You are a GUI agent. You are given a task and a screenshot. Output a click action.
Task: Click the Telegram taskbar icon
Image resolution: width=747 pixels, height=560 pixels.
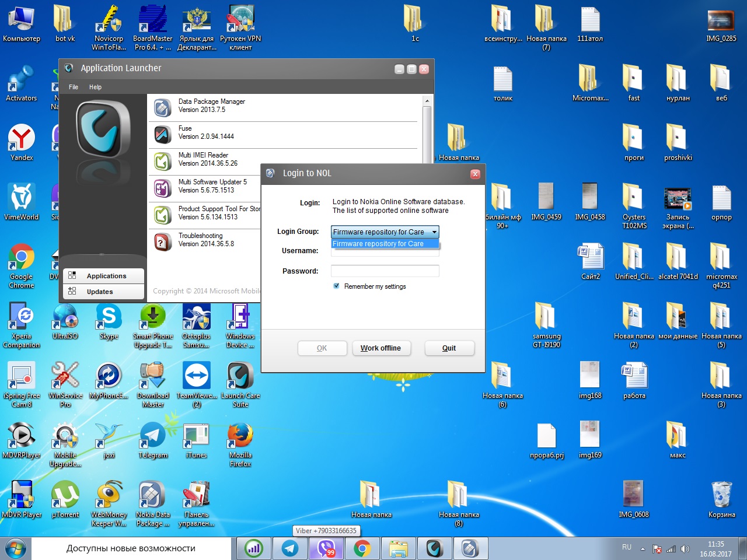pos(290,548)
